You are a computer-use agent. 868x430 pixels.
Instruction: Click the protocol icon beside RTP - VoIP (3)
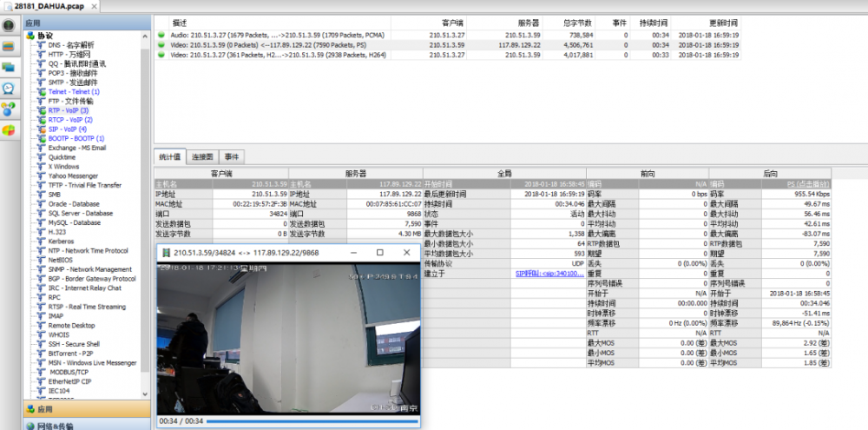[x=42, y=110]
